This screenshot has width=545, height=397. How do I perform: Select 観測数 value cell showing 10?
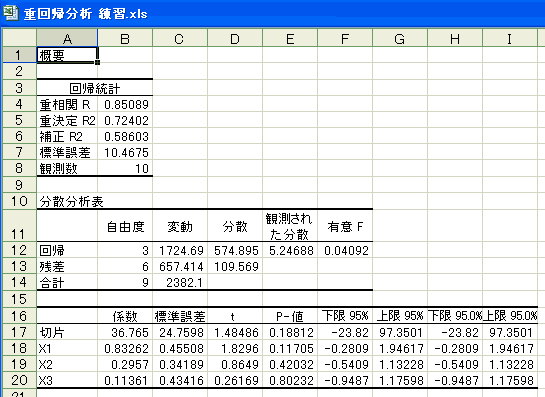click(125, 168)
